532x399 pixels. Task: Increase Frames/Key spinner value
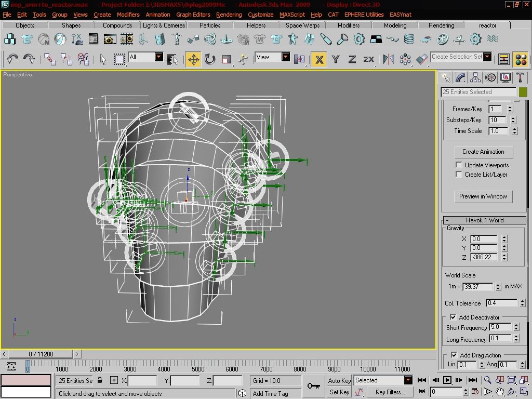[510, 107]
